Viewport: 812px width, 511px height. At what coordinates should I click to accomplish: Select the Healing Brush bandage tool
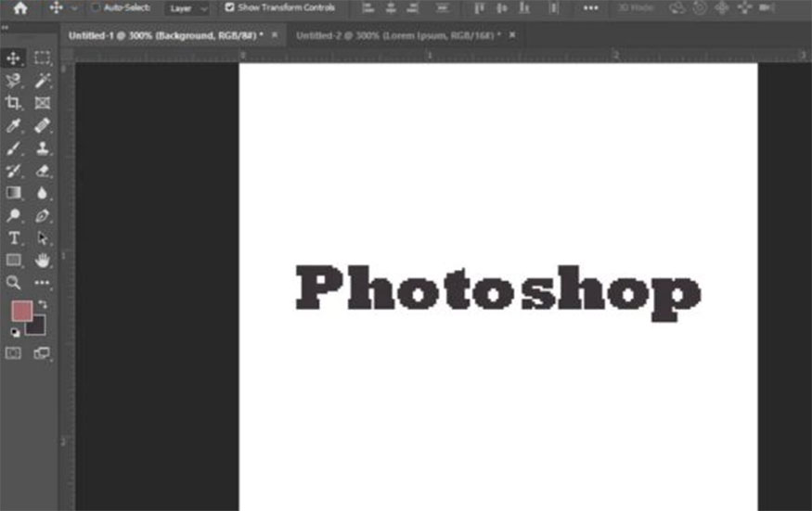pos(42,125)
